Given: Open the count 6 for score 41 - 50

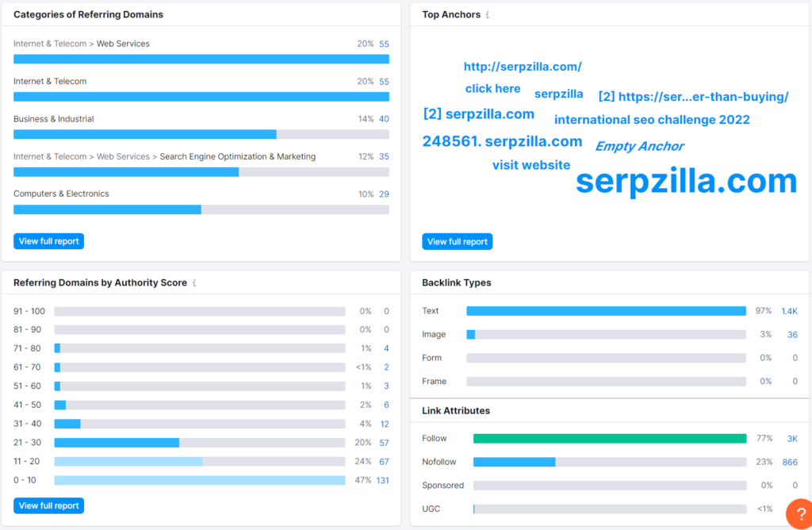Looking at the screenshot, I should tap(386, 405).
